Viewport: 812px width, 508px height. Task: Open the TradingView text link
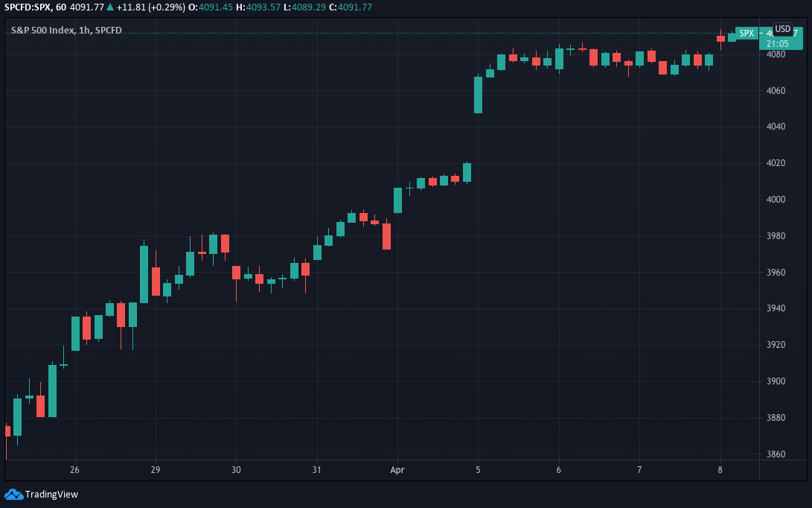[x=51, y=494]
